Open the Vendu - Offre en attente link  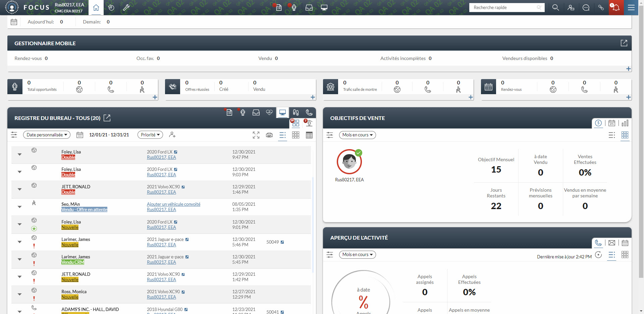tap(84, 209)
